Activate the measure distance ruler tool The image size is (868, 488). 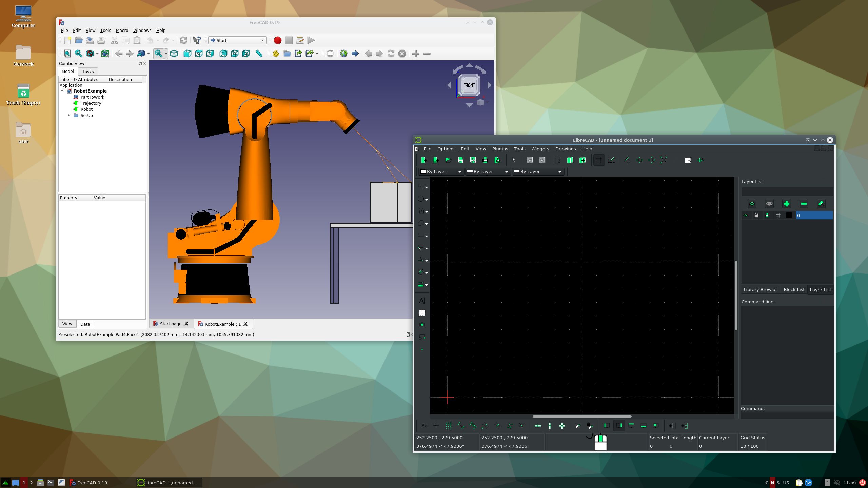point(259,54)
